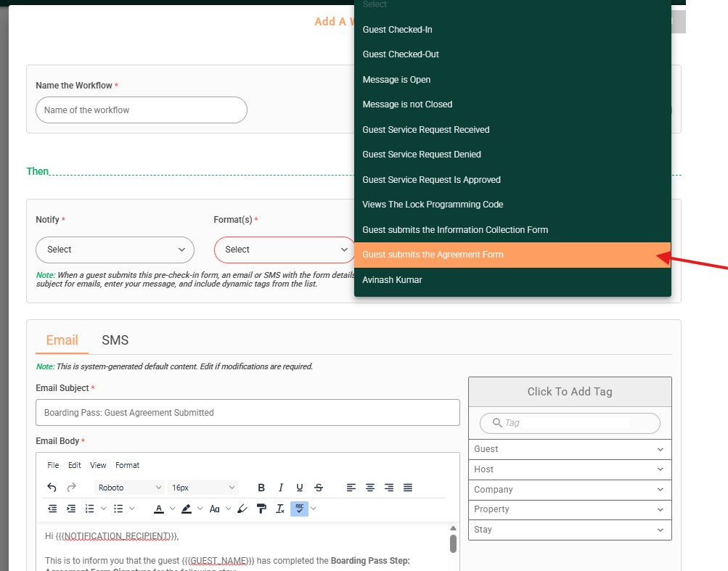Toggle italic formatting
This screenshot has width=728, height=571.
tap(280, 488)
